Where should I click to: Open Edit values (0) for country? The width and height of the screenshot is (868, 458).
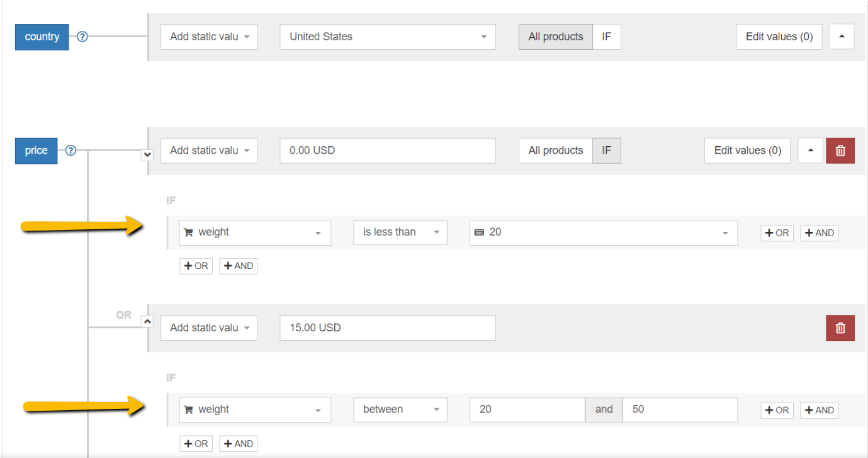779,37
